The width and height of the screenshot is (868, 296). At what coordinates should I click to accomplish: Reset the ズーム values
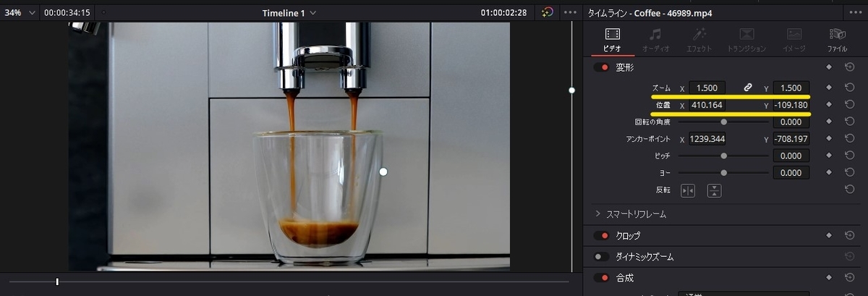(850, 88)
